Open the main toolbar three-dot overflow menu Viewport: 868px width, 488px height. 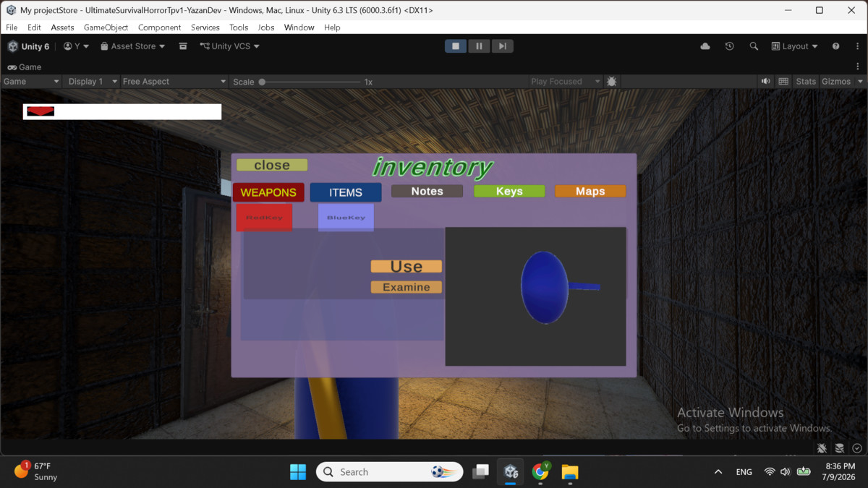(x=858, y=46)
